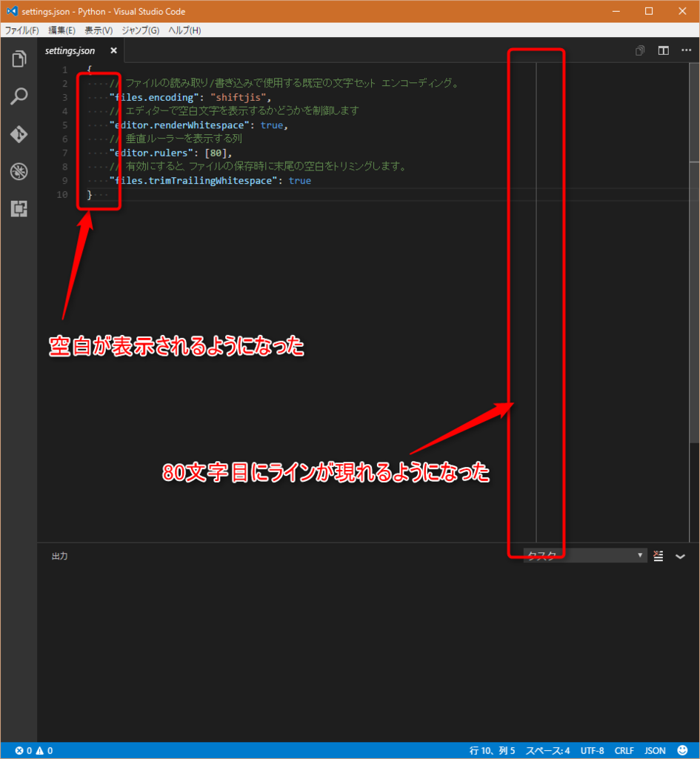
Task: Click the comment on line 2 about 文字セット エンコーディング
Action: (284, 83)
